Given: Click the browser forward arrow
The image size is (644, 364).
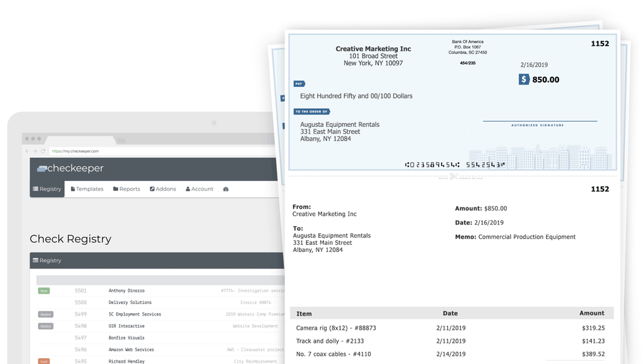Looking at the screenshot, I should point(35,151).
